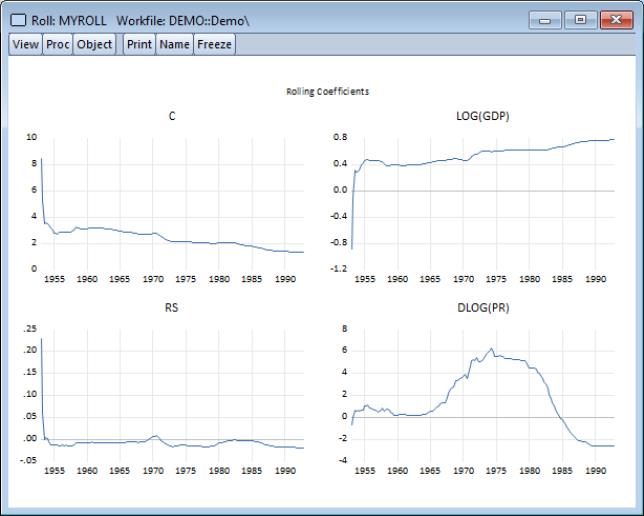The width and height of the screenshot is (644, 516).
Task: Maximize the MYROLL window
Action: 580,19
